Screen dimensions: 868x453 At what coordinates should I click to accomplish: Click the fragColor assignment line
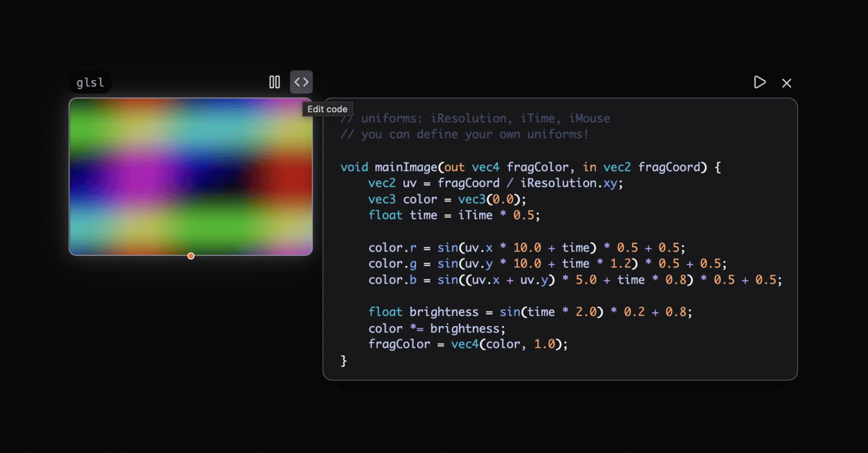pyautogui.click(x=468, y=344)
